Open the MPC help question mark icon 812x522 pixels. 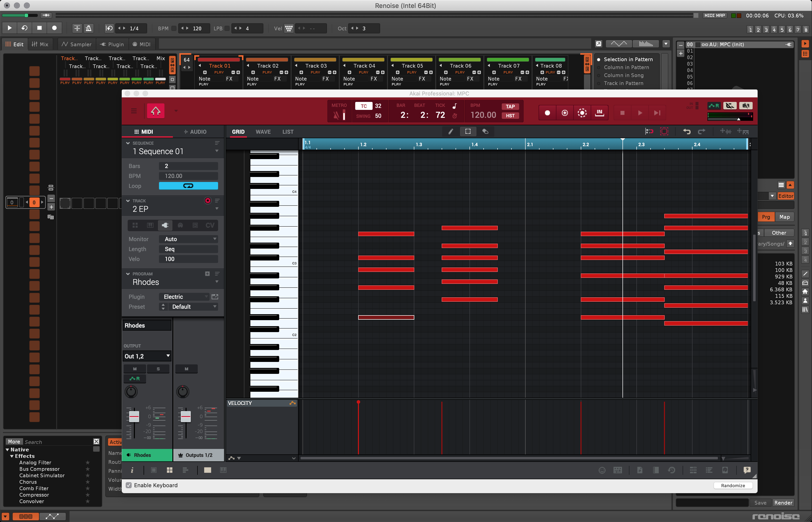click(x=747, y=470)
